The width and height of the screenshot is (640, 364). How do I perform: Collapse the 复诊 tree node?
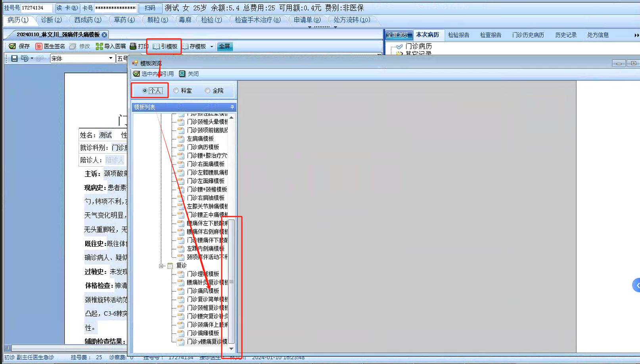(161, 266)
